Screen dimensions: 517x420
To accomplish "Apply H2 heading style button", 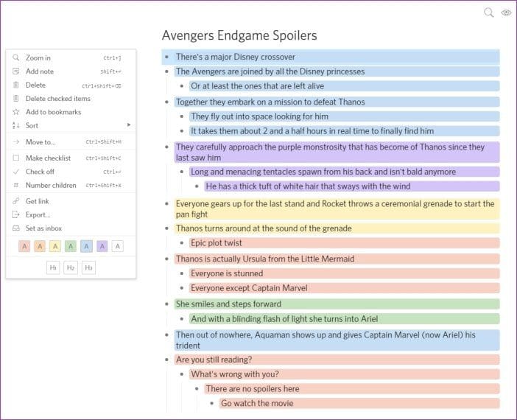I will click(71, 267).
